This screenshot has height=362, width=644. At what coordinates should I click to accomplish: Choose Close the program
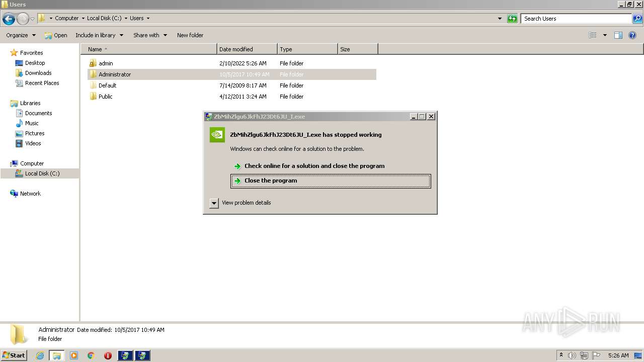[331, 181]
